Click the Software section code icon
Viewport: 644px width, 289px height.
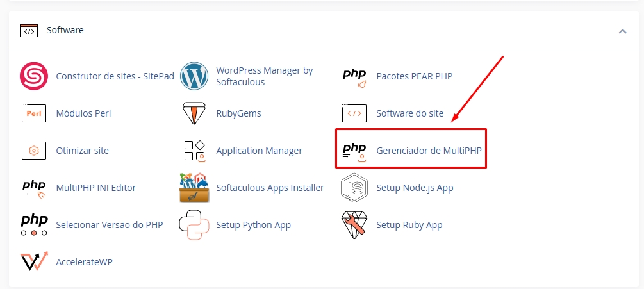click(x=29, y=30)
